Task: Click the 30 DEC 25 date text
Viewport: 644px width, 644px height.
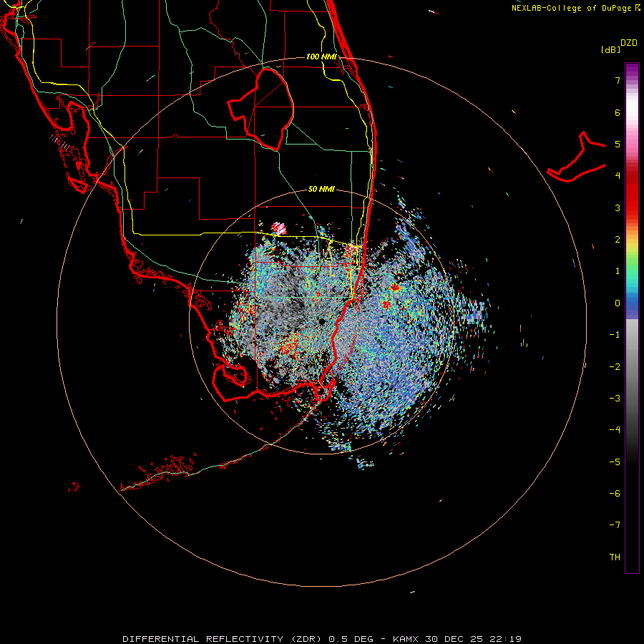Action: (454, 639)
